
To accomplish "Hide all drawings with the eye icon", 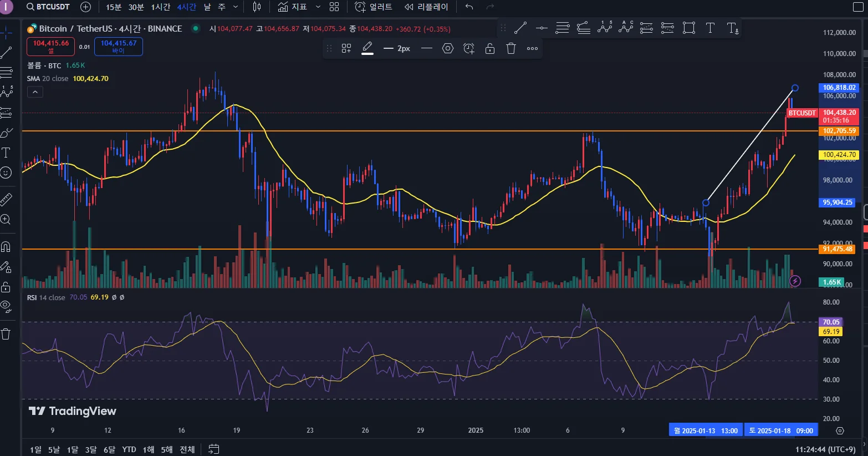I will point(6,306).
